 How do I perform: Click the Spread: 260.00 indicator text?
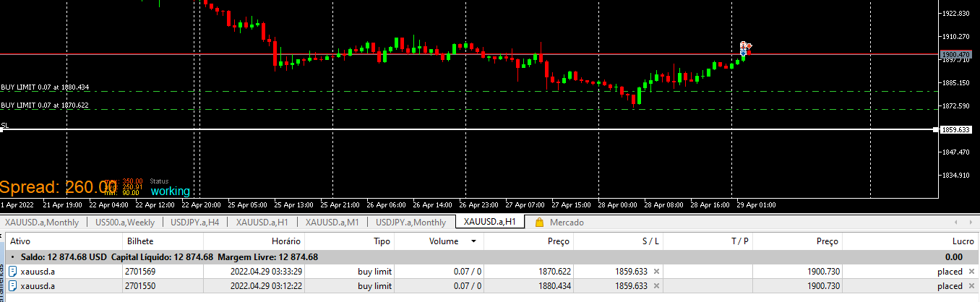point(56,187)
